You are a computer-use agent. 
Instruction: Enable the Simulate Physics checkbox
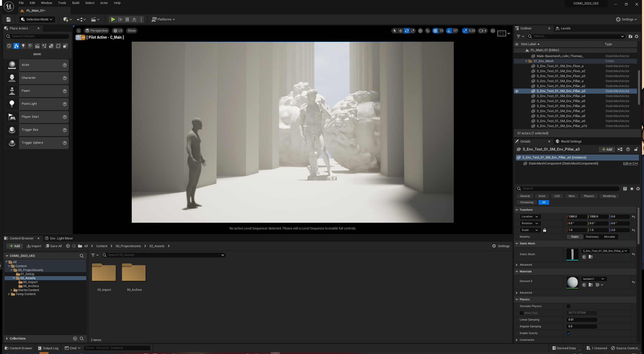[x=568, y=306]
